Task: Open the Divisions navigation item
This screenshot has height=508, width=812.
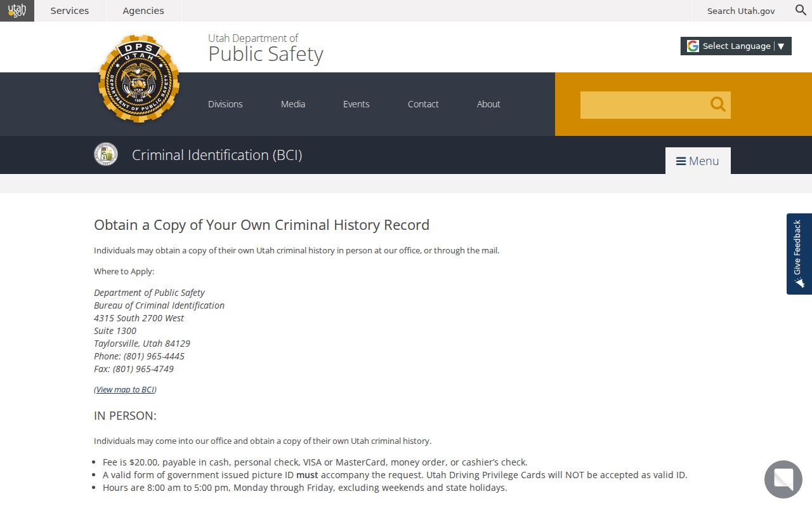Action: tap(225, 104)
